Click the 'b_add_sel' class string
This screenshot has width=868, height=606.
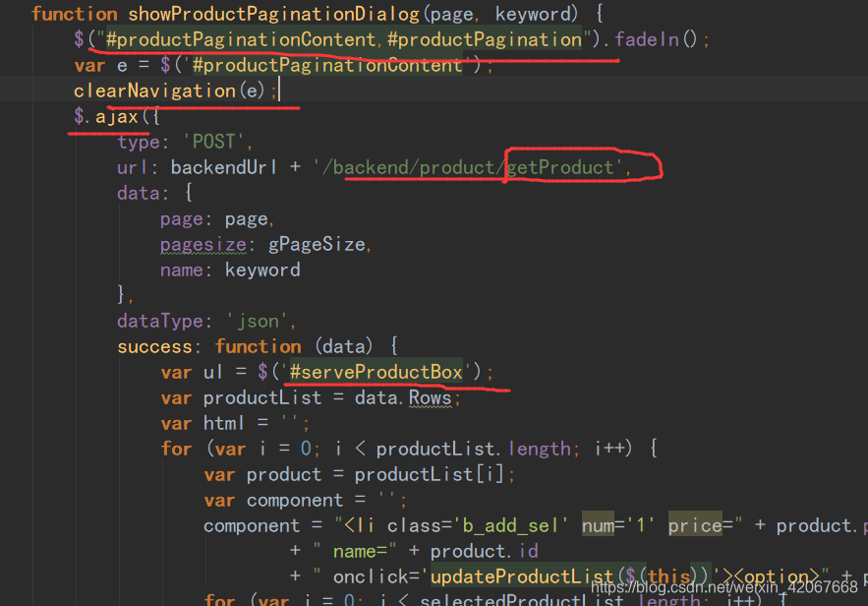(x=511, y=525)
